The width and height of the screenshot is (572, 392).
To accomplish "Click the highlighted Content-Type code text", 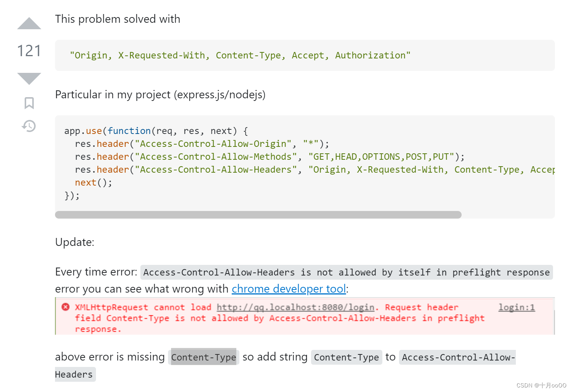I will (x=204, y=357).
